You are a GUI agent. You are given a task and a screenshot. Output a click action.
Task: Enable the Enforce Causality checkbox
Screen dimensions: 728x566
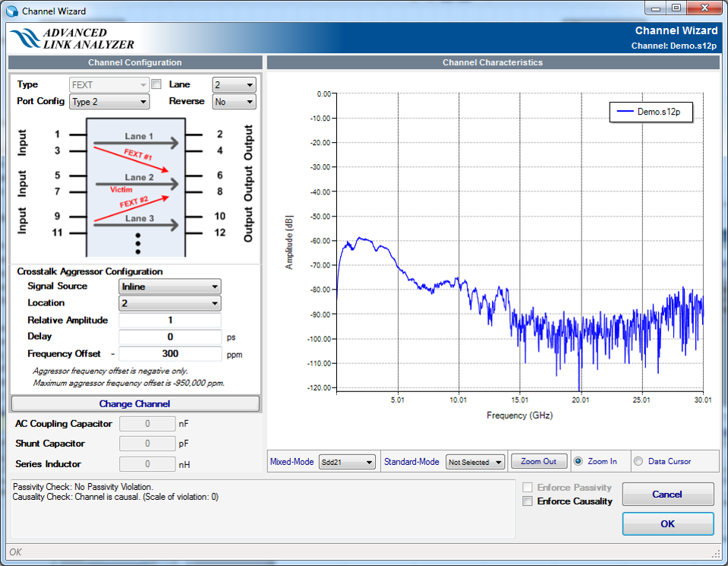tap(528, 501)
